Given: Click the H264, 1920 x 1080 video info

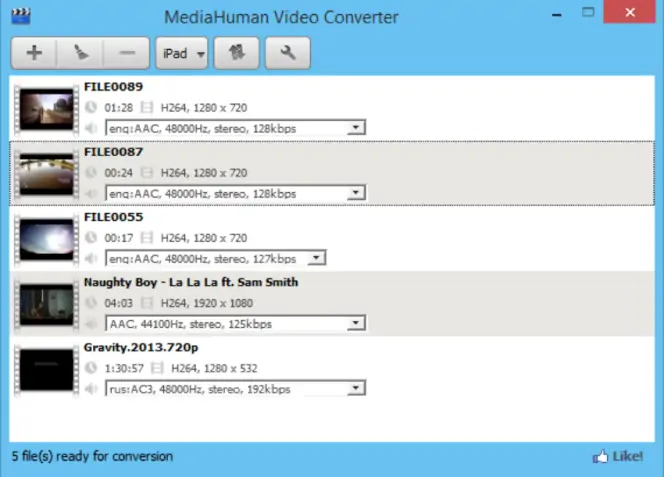Looking at the screenshot, I should tap(207, 303).
